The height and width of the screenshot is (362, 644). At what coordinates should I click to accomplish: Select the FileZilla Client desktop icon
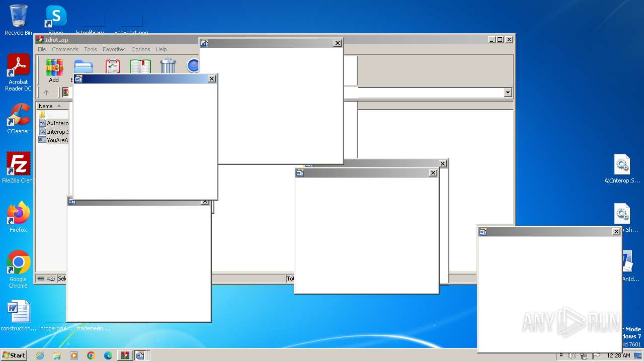pos(18,168)
